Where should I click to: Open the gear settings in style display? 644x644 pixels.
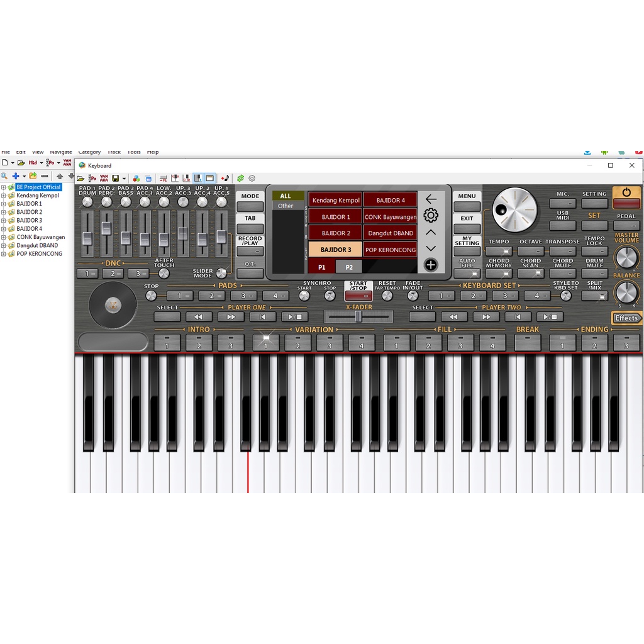(x=431, y=216)
